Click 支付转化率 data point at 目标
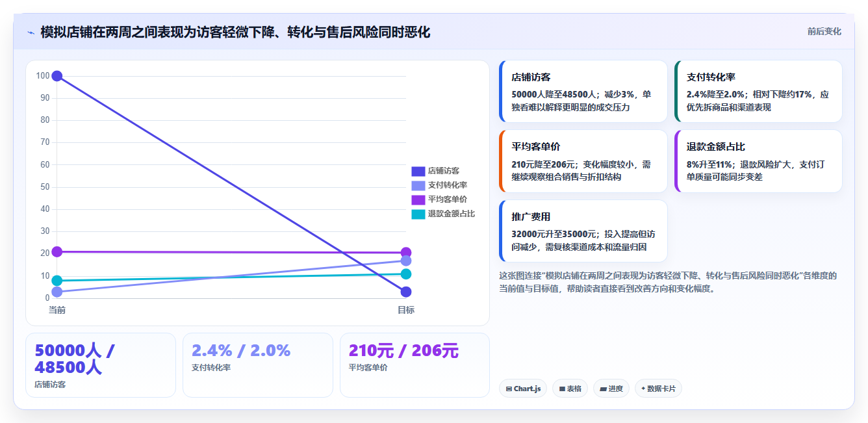Viewport: 868px width, 423px height. click(406, 261)
